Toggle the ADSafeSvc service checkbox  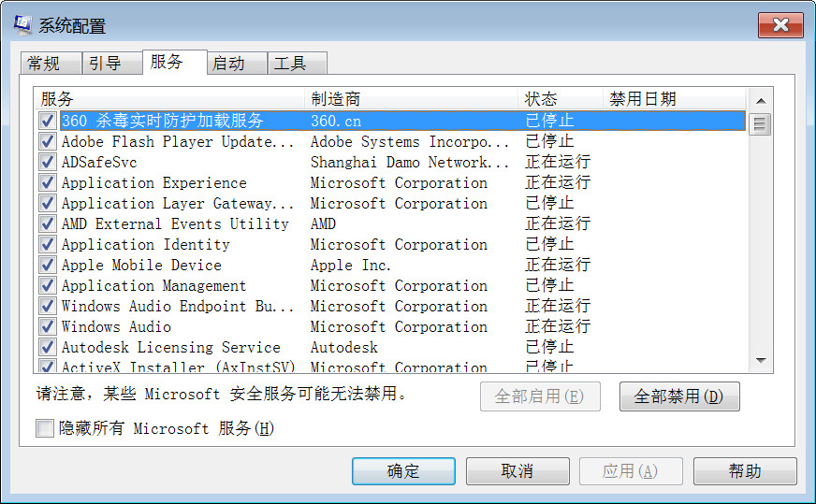47,163
